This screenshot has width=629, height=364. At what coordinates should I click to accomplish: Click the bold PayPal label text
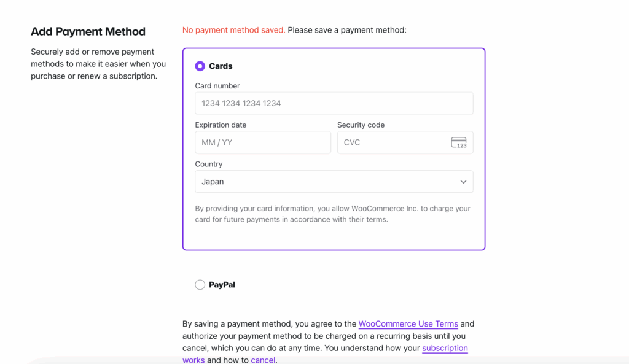tap(222, 285)
